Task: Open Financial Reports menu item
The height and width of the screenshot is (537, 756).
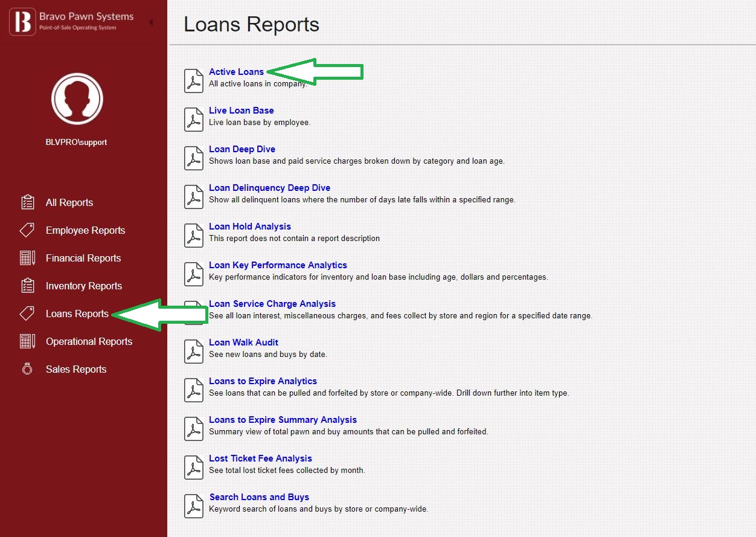Action: 83,258
